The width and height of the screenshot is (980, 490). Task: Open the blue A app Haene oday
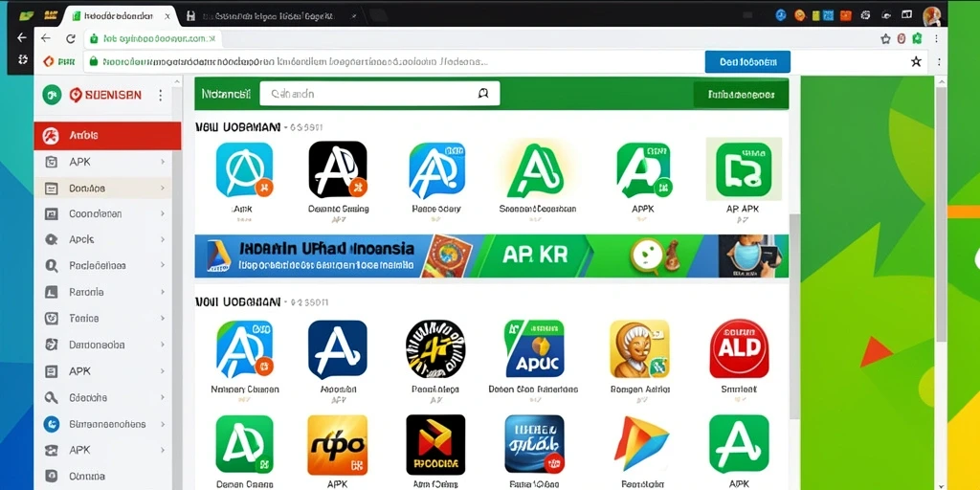[x=436, y=170]
